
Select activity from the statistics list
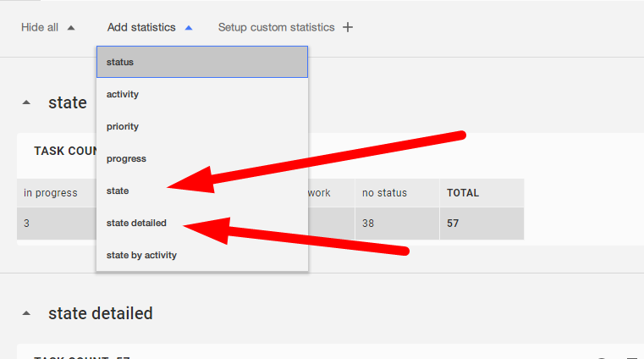click(202, 94)
